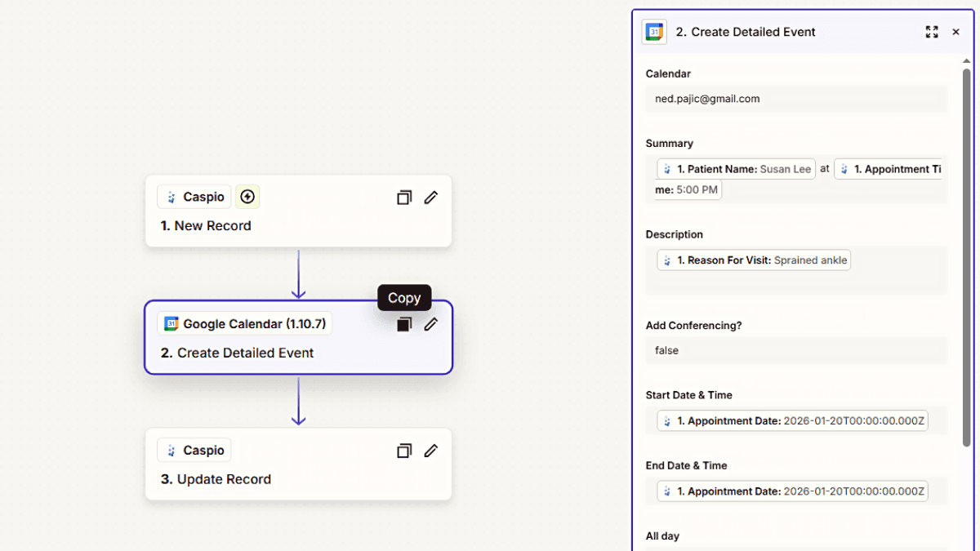Click the instant trigger lightning bolt icon
Screen dimensions: 980x551
pyautogui.click(x=247, y=196)
